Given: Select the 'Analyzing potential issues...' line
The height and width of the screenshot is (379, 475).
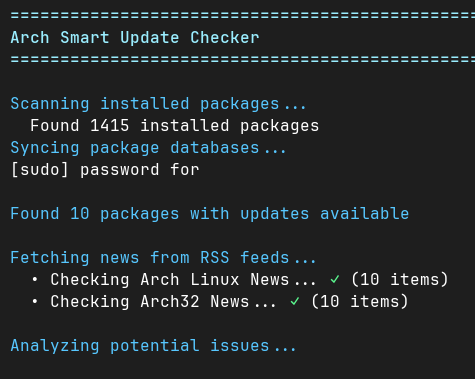Looking at the screenshot, I should tap(153, 346).
